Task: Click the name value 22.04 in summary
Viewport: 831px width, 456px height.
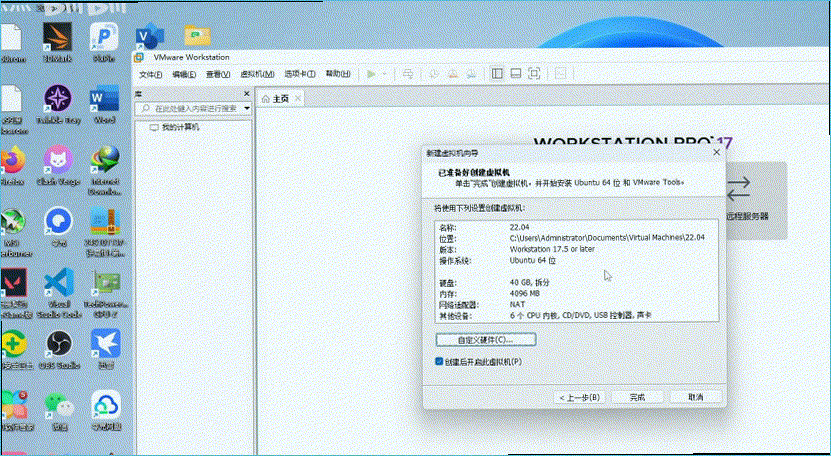Action: point(519,227)
